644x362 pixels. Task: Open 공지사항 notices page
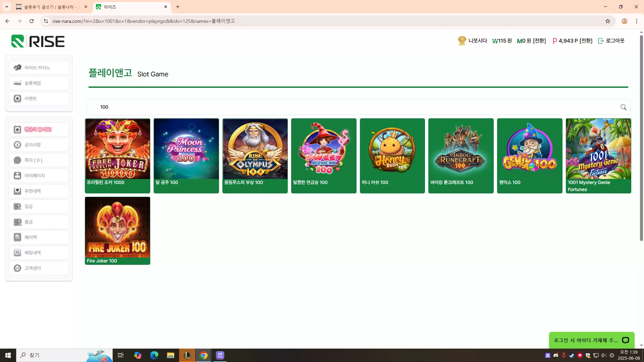click(39, 145)
